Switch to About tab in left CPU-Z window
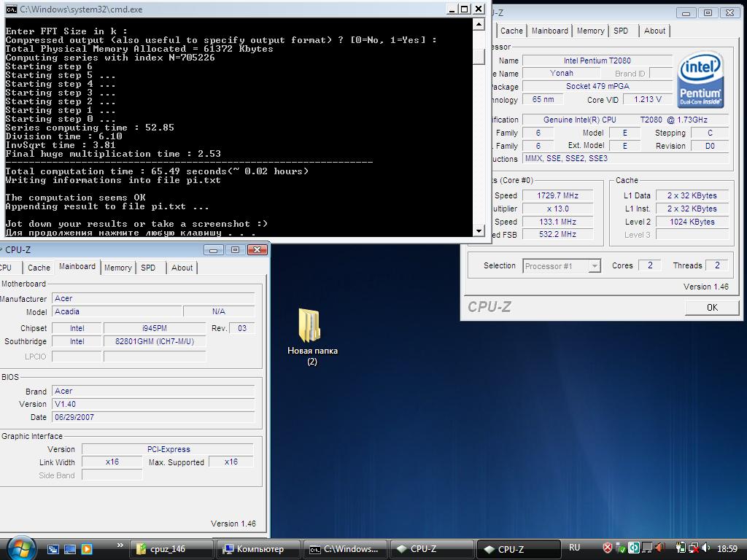The width and height of the screenshot is (747, 560). click(x=182, y=268)
